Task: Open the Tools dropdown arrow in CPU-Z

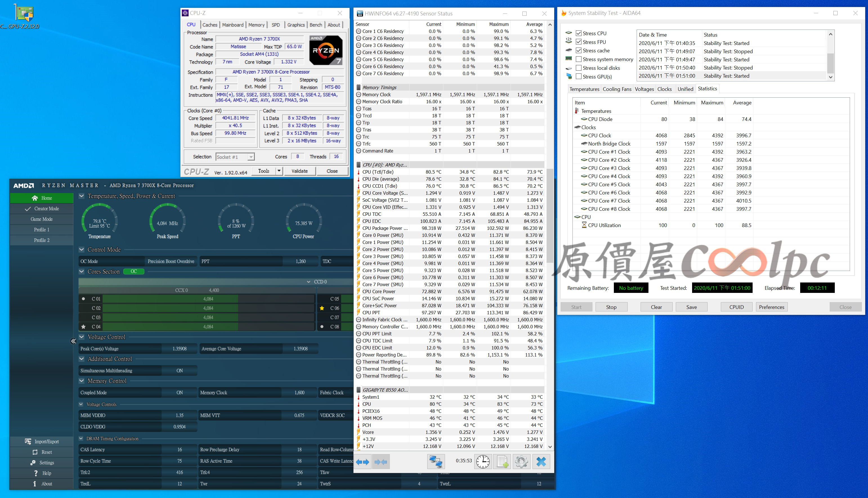Action: (279, 171)
